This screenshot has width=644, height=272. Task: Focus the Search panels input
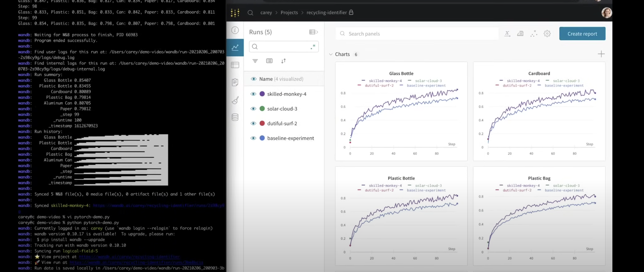[417, 34]
